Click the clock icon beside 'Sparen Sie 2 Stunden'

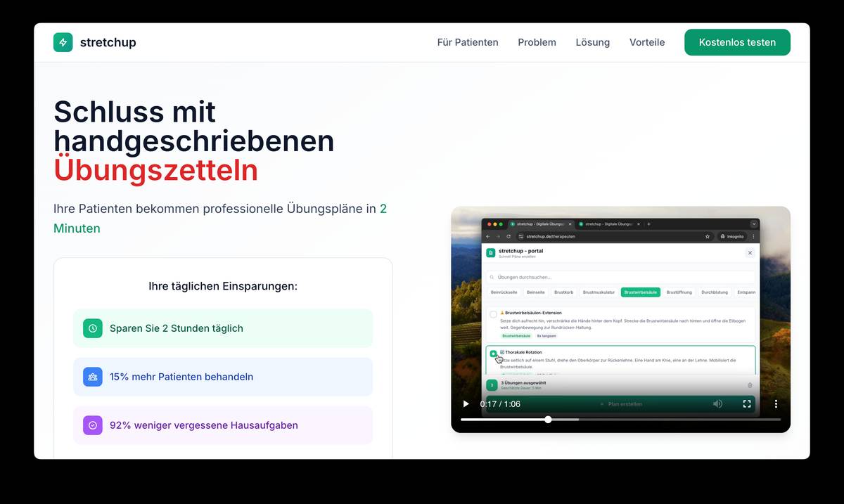[x=93, y=328]
